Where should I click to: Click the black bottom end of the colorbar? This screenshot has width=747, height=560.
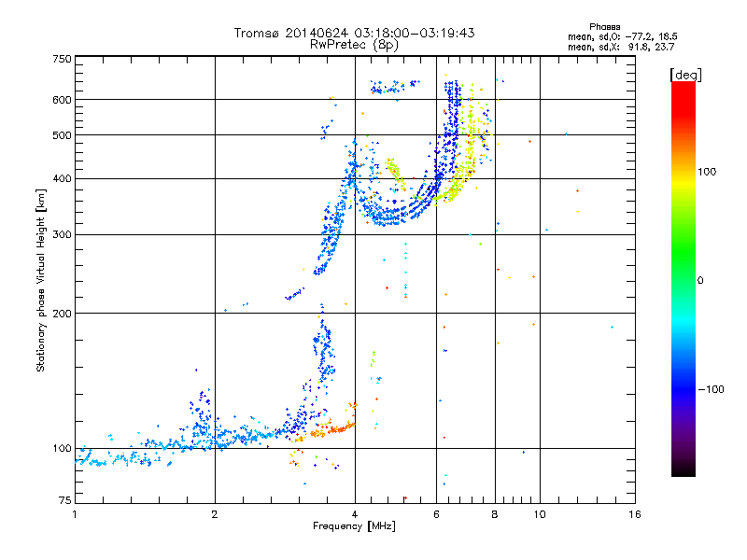684,469
